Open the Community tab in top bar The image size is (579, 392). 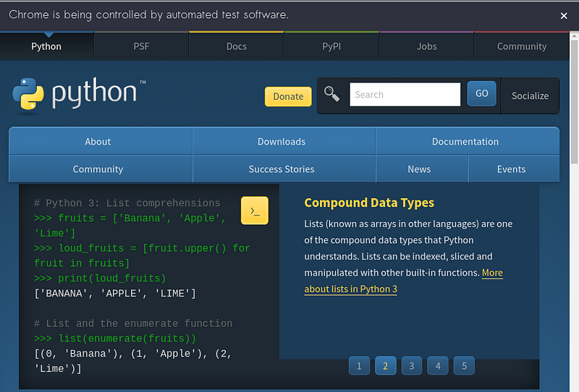(x=521, y=46)
